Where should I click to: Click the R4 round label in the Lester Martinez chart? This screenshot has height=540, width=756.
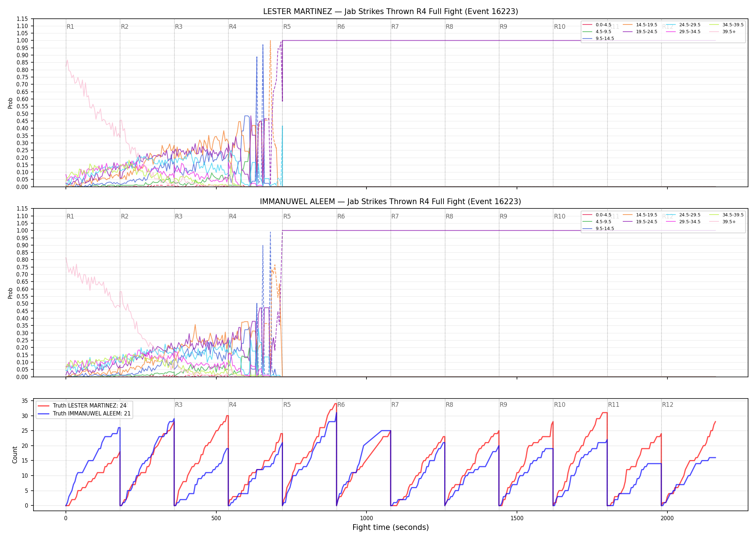click(x=233, y=27)
